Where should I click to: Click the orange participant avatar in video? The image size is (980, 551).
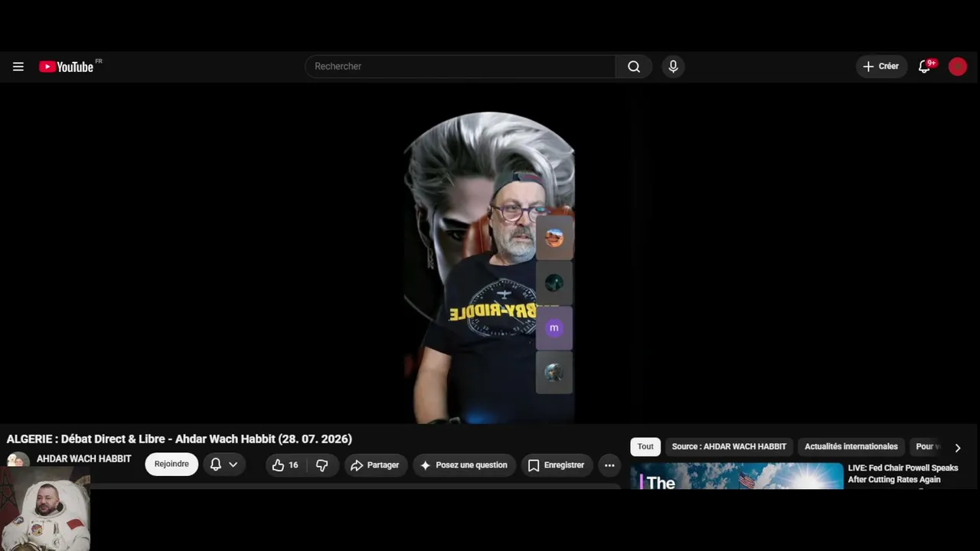coord(554,238)
